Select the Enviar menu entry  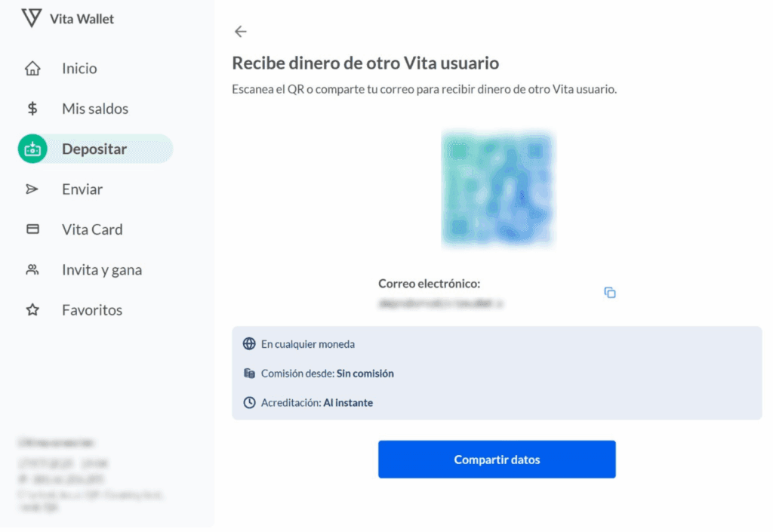tap(82, 189)
